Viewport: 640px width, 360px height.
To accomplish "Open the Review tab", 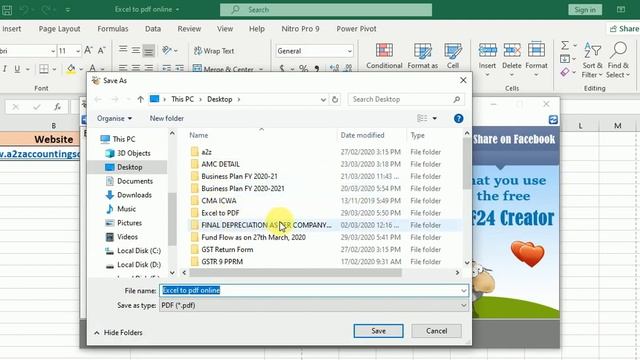I will click(189, 29).
